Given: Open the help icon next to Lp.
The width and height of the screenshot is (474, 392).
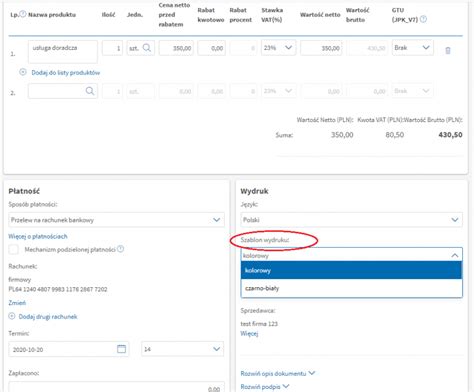Looking at the screenshot, I should (23, 14).
